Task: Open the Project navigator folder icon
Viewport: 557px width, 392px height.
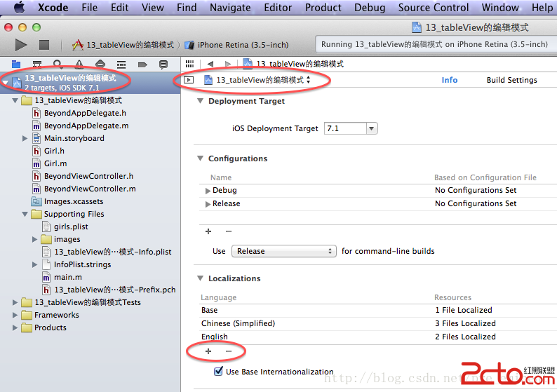Action: pyautogui.click(x=16, y=65)
